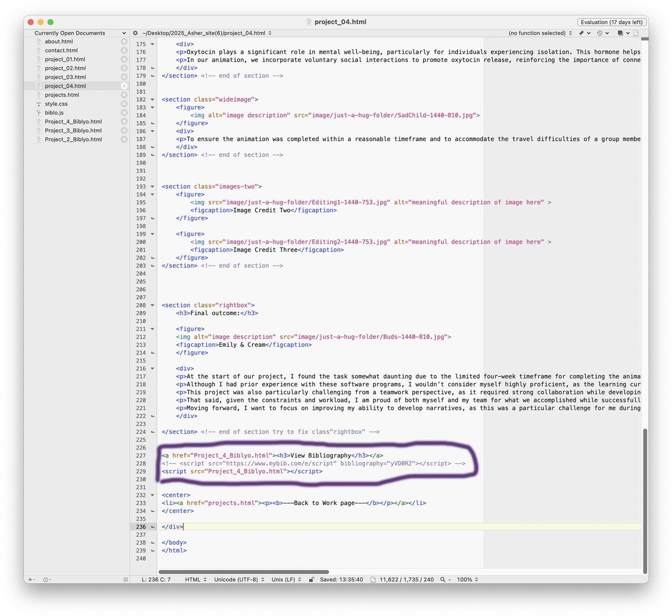Collapse the div fold at line 216

pyautogui.click(x=153, y=369)
